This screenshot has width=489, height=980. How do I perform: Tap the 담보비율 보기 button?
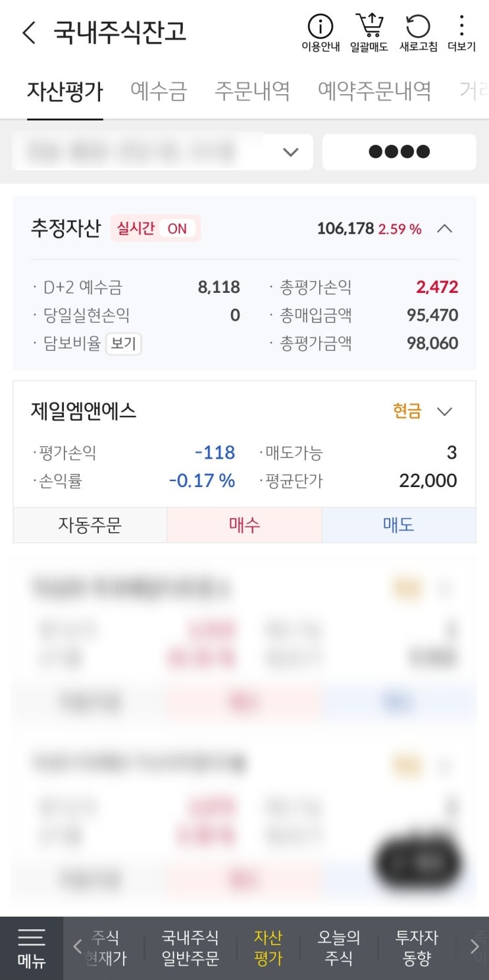tap(124, 344)
